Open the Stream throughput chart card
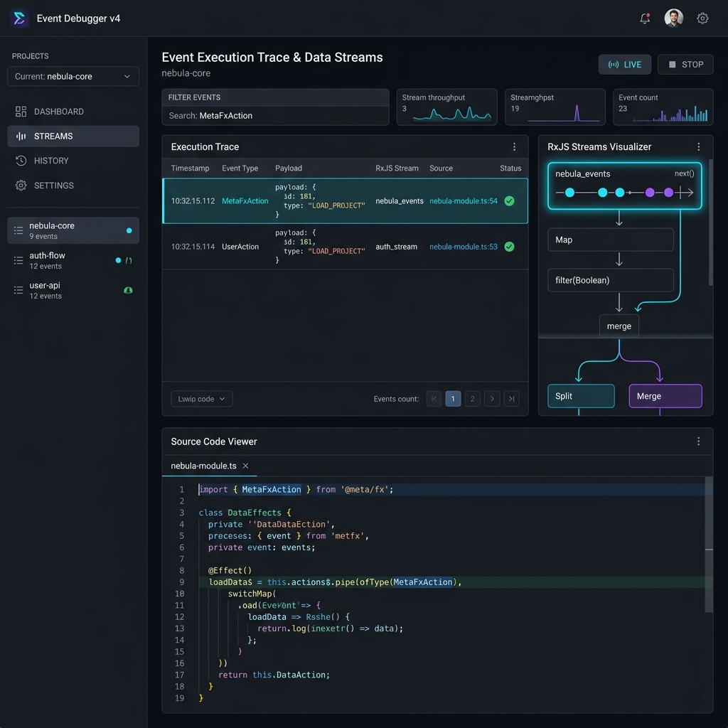728x728 pixels. pyautogui.click(x=446, y=107)
